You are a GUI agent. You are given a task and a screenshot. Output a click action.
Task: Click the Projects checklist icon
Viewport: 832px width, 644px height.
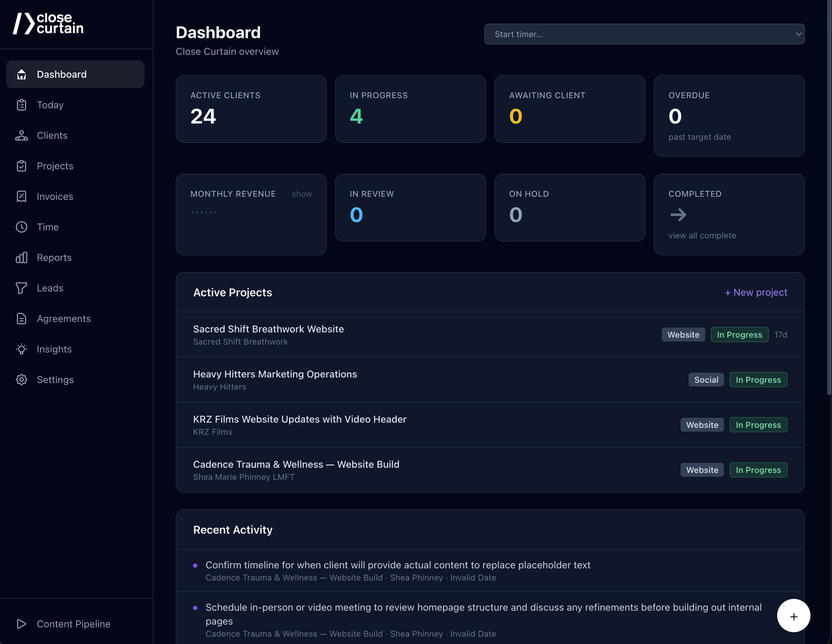(22, 166)
